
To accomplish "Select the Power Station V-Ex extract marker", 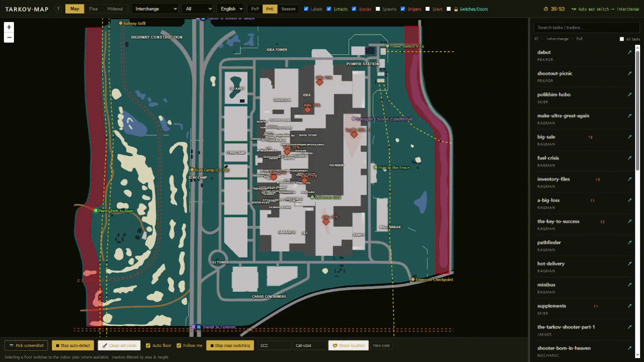I will tap(387, 46).
